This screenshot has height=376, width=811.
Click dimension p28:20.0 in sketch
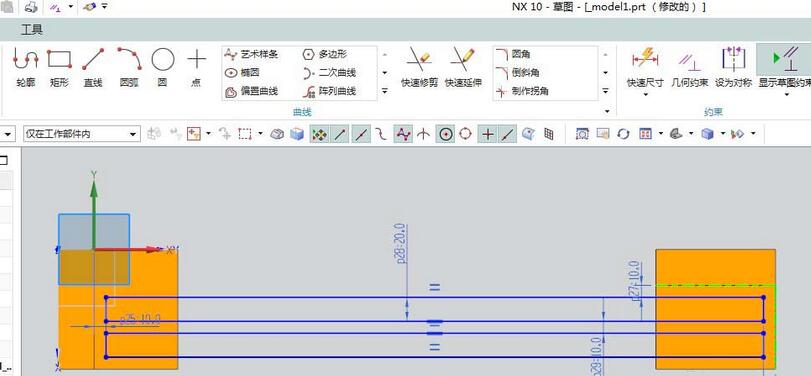click(x=399, y=243)
